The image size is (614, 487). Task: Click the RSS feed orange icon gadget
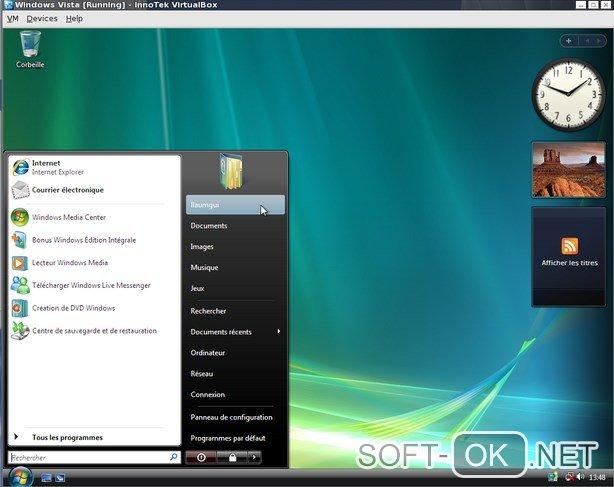[x=569, y=246]
